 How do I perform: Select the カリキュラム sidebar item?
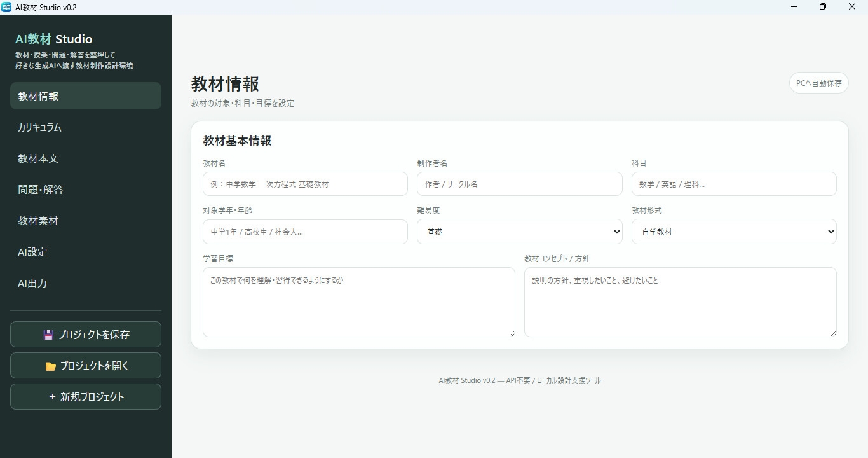(x=86, y=127)
